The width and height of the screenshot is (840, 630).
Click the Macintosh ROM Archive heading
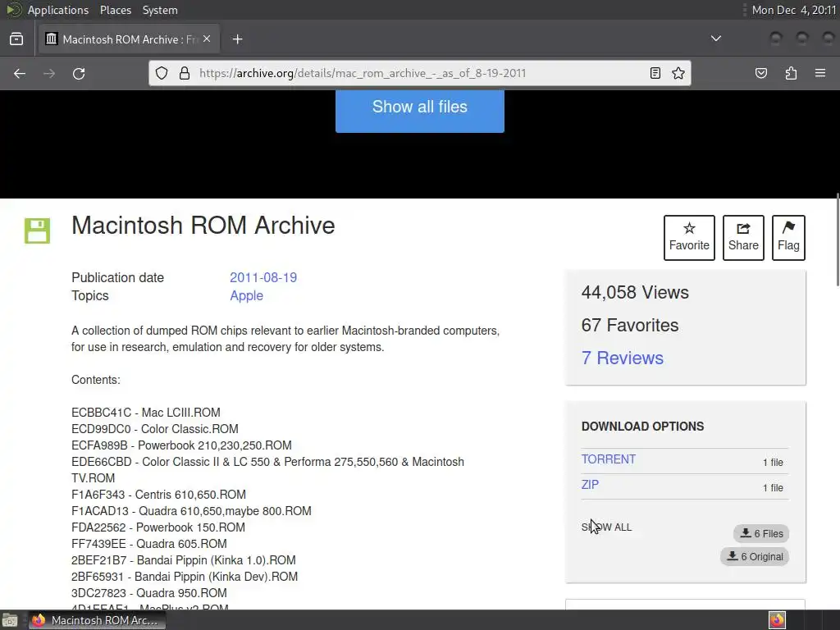[203, 225]
